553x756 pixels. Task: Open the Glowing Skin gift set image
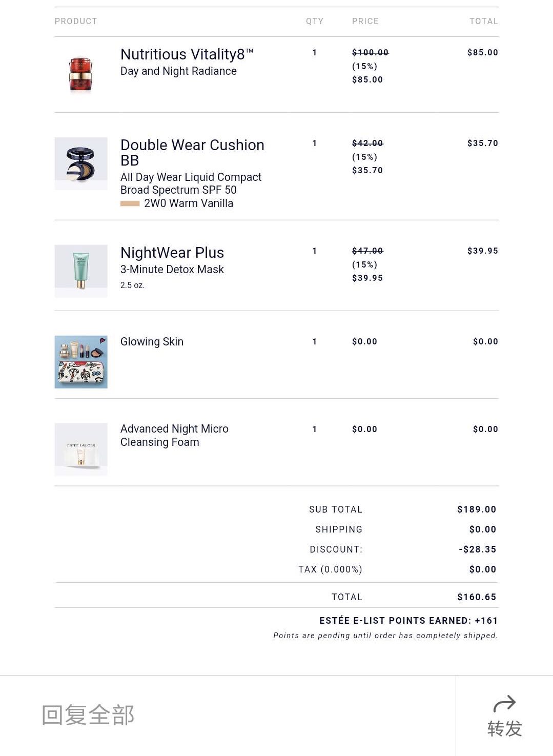click(x=81, y=362)
